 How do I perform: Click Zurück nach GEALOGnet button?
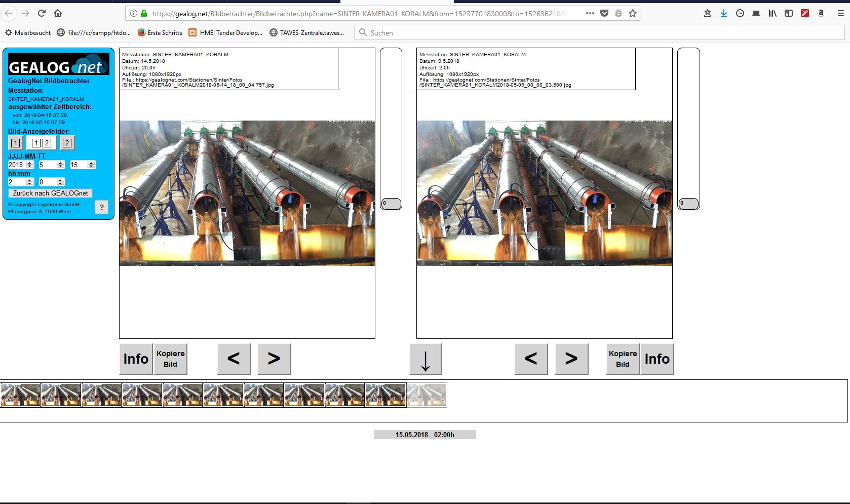point(50,193)
